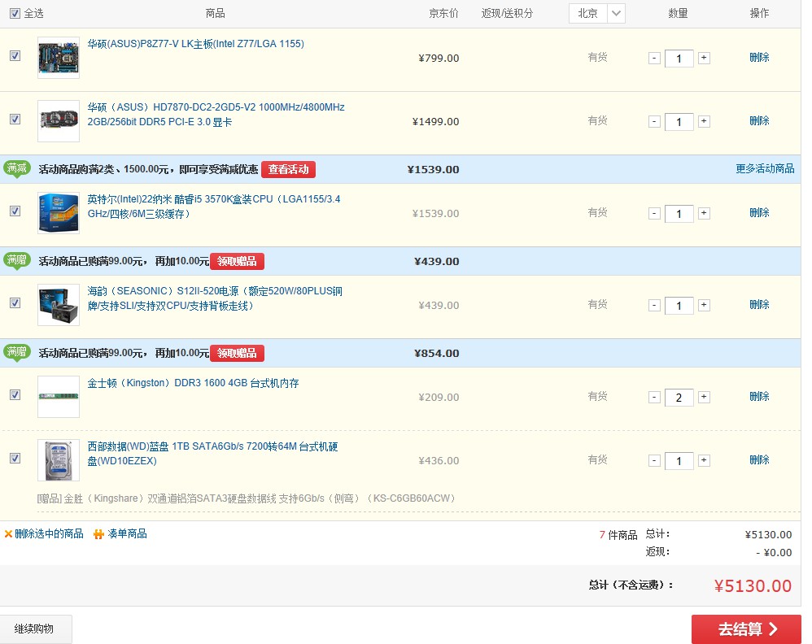Image resolution: width=812 pixels, height=644 pixels.
Task: Click 凑单商品 link text
Action: [128, 533]
